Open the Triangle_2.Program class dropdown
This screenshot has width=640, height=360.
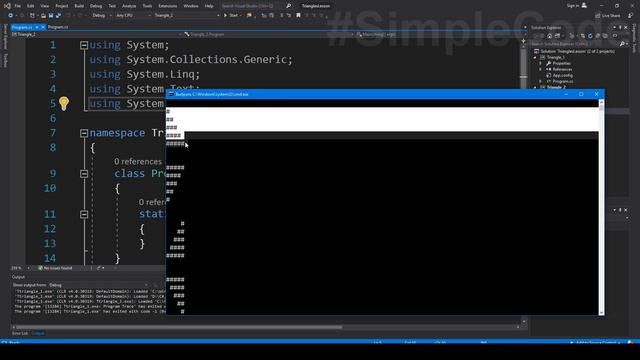[x=268, y=35]
